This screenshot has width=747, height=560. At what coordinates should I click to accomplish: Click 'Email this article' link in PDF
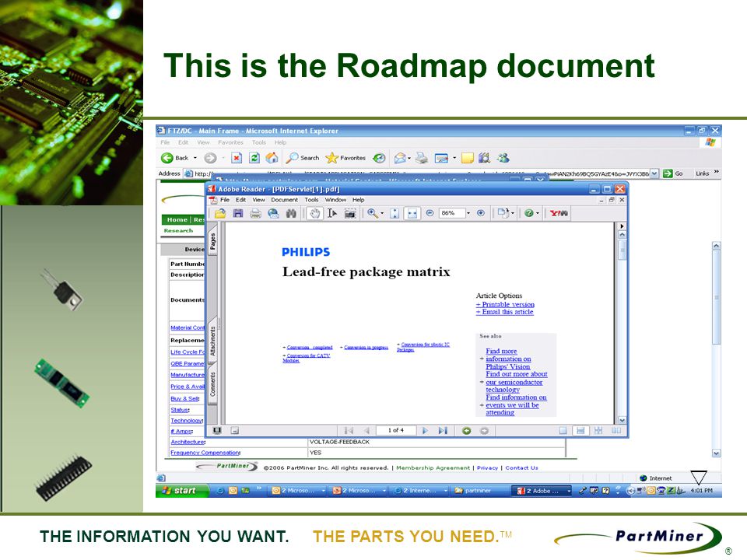[505, 312]
